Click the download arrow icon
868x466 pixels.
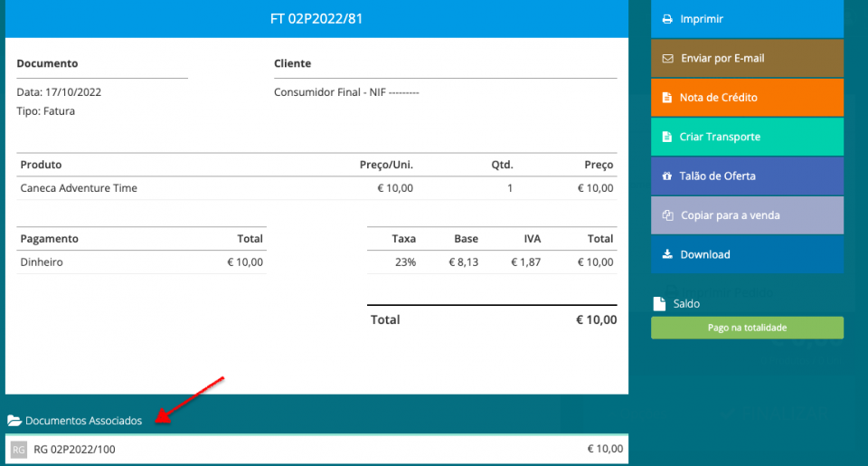[x=667, y=254]
